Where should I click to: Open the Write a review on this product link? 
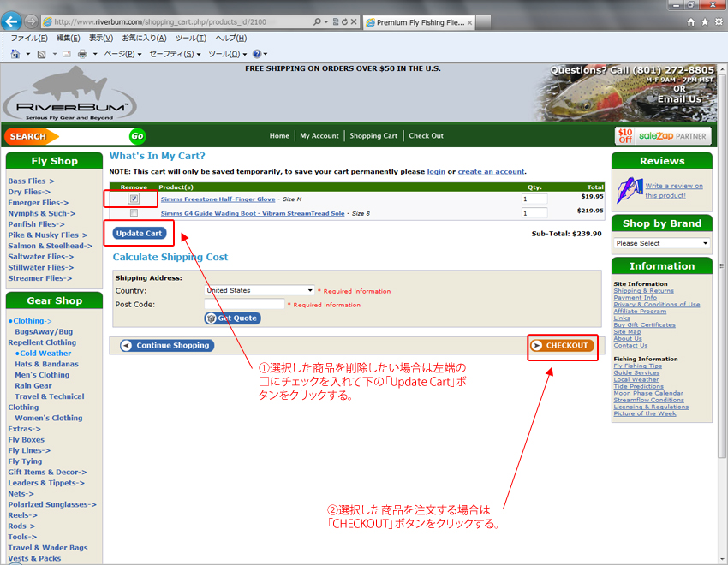click(x=674, y=191)
